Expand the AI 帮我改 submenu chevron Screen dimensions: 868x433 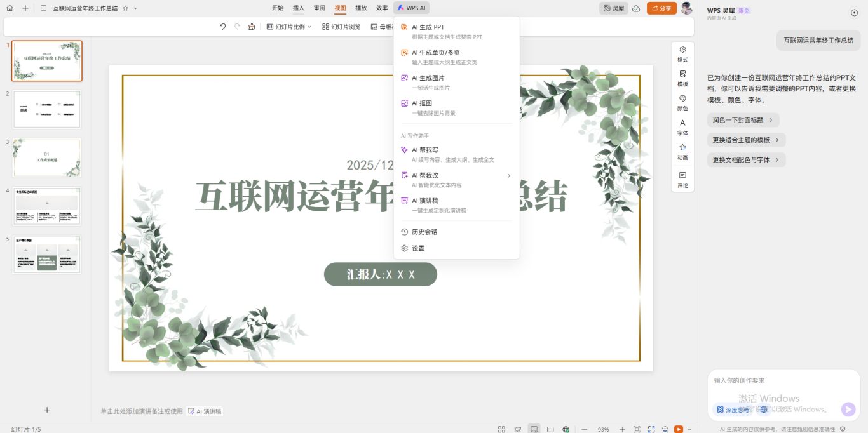508,175
